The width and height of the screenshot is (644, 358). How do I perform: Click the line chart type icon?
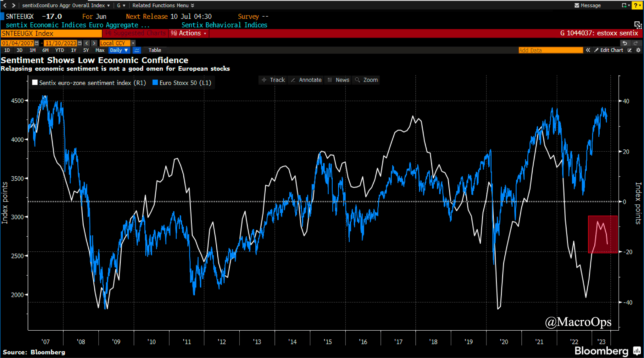pos(137,50)
